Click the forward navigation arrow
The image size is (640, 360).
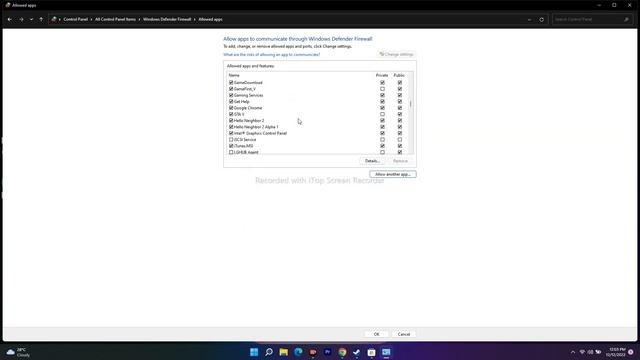pyautogui.click(x=21, y=19)
